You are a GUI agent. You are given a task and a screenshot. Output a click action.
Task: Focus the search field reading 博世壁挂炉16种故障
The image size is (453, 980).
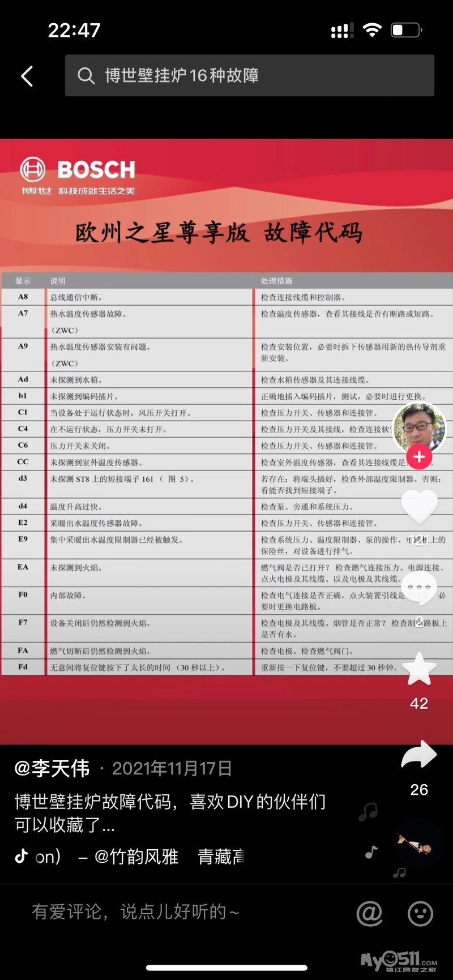point(250,75)
